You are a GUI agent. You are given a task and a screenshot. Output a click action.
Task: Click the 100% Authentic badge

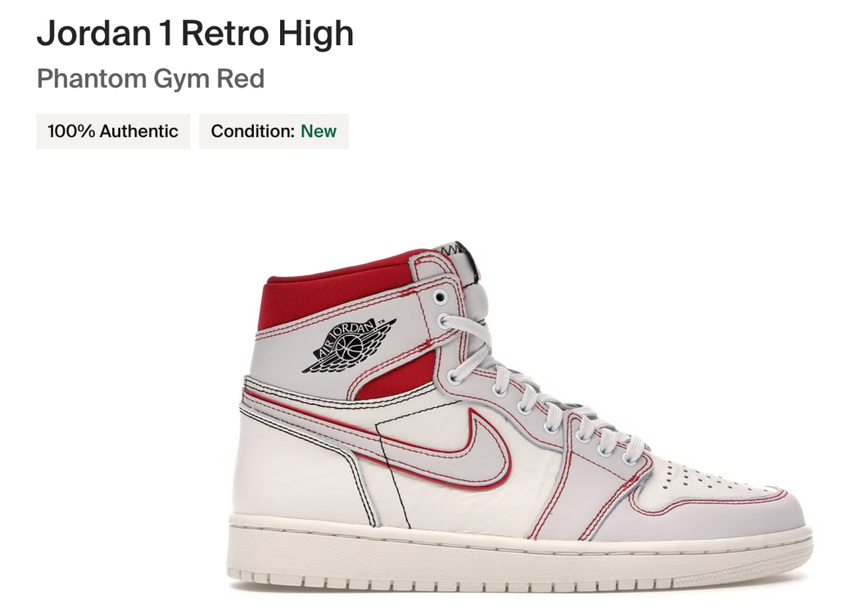113,131
